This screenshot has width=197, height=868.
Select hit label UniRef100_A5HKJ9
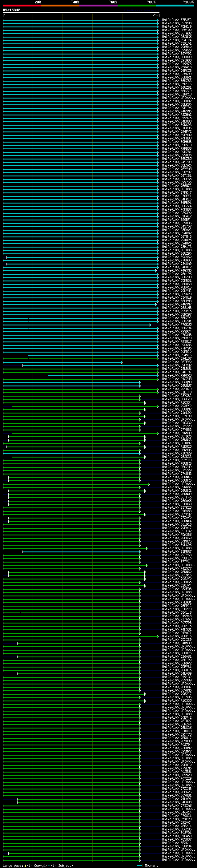tap(177, 26)
